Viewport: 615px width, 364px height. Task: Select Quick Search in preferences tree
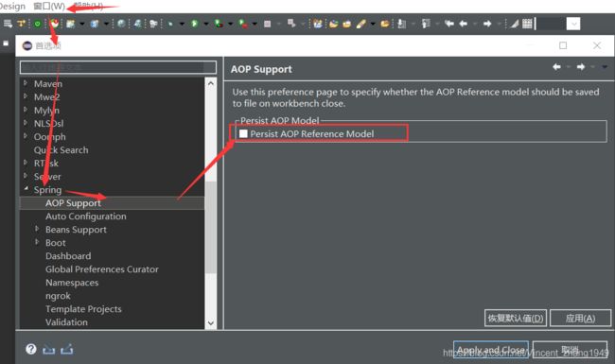pyautogui.click(x=61, y=150)
